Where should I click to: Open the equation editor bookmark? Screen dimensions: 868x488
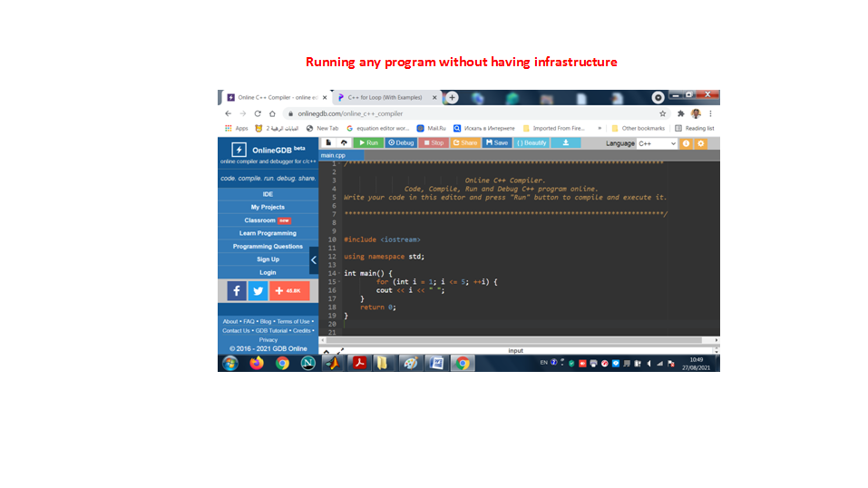pyautogui.click(x=377, y=129)
